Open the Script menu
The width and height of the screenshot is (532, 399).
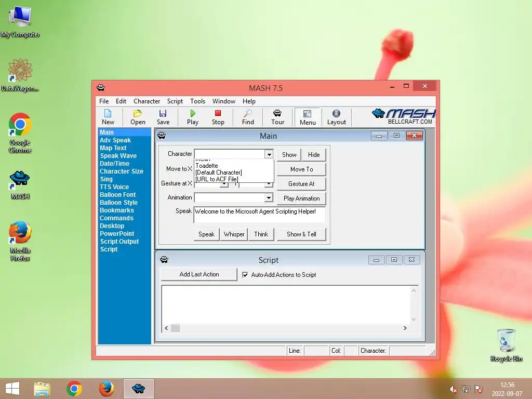(x=175, y=101)
